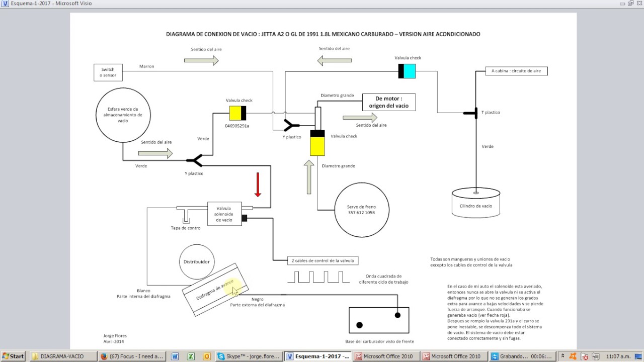Select the Esfera verde de almacenamiento circle
The width and height of the screenshot is (644, 362).
coord(123,115)
